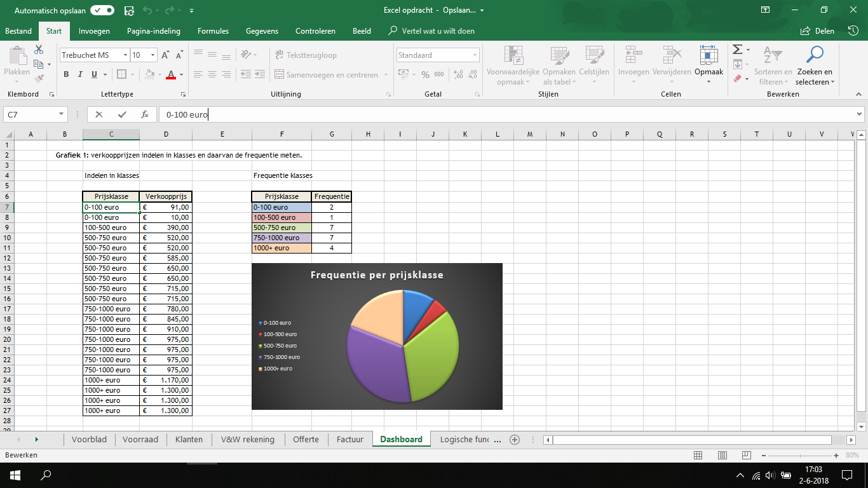This screenshot has height=488, width=868.
Task: Open the Formules ribbon tab
Action: [213, 30]
